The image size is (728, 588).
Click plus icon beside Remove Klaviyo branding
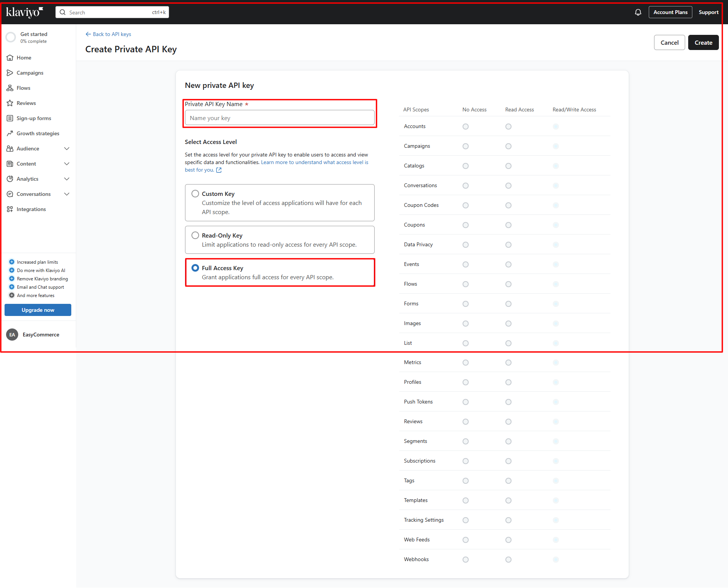(x=12, y=278)
